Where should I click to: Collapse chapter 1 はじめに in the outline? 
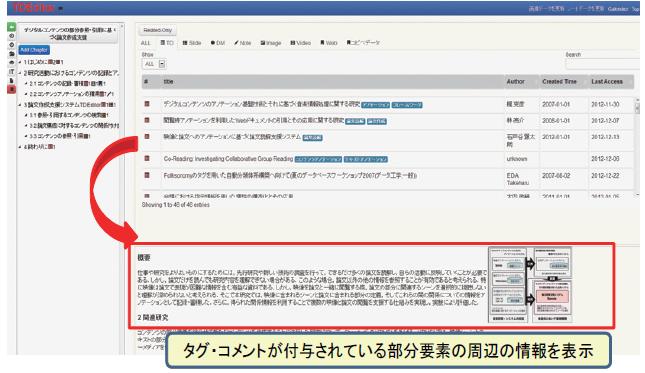click(20, 62)
